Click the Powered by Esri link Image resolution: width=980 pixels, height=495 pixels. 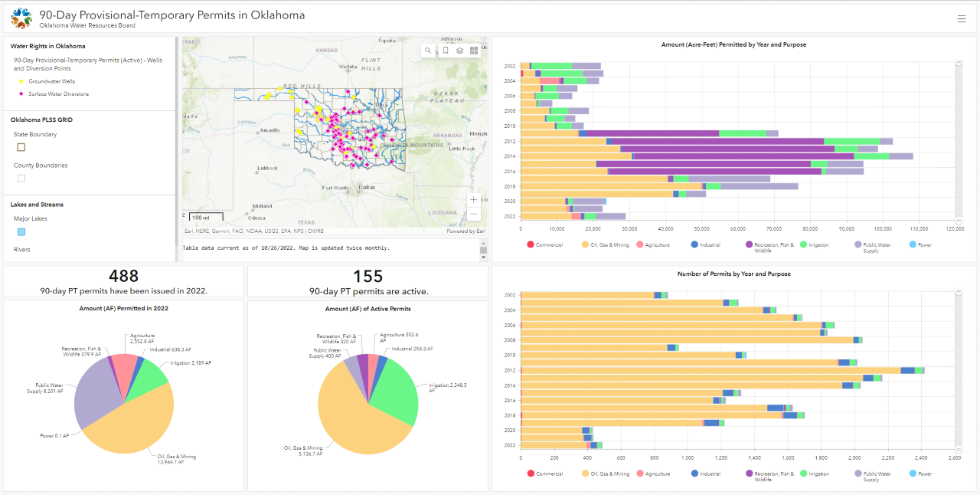pos(465,231)
